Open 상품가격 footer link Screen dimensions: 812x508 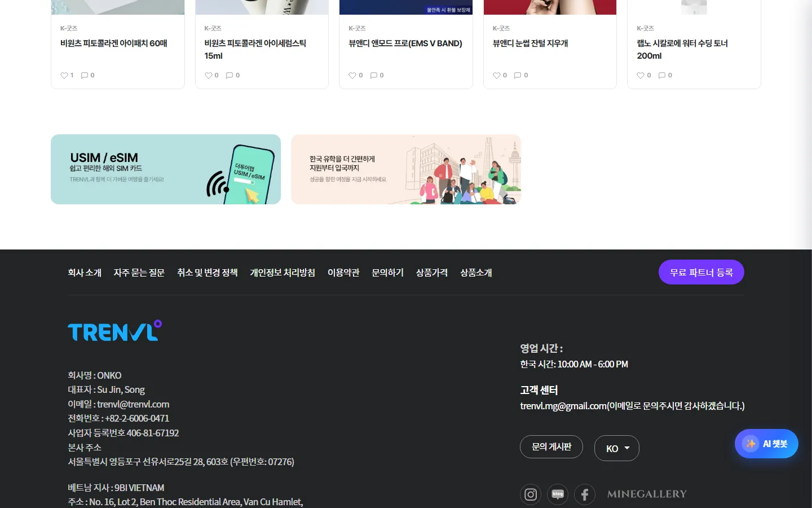(432, 273)
